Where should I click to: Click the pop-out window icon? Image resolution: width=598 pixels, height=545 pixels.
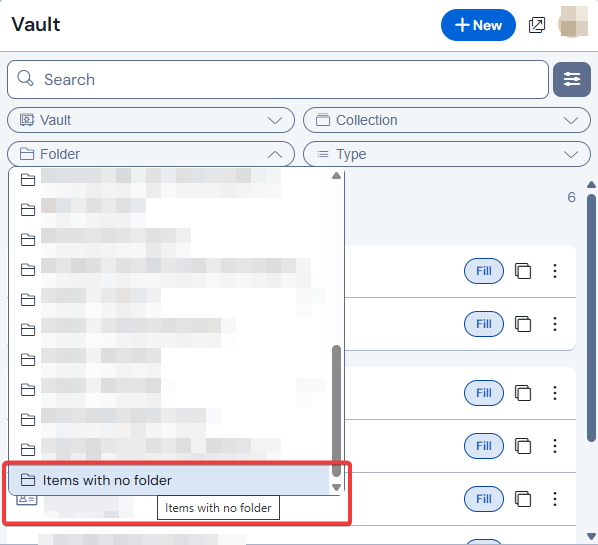(x=537, y=25)
